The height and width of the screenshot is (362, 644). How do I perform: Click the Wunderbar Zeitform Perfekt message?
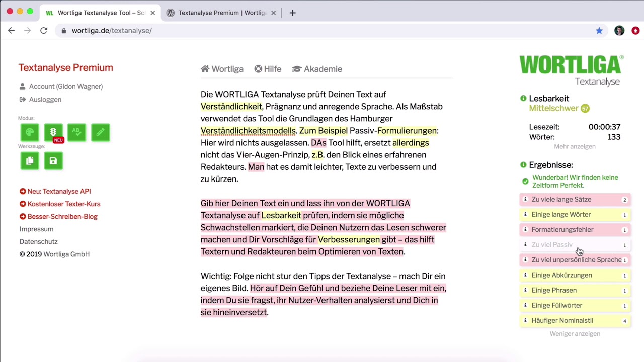click(x=575, y=181)
